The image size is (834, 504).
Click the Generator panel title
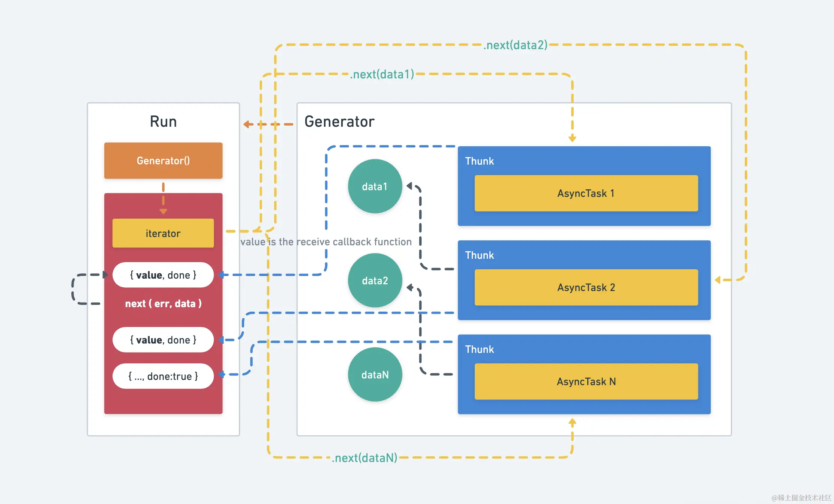339,121
